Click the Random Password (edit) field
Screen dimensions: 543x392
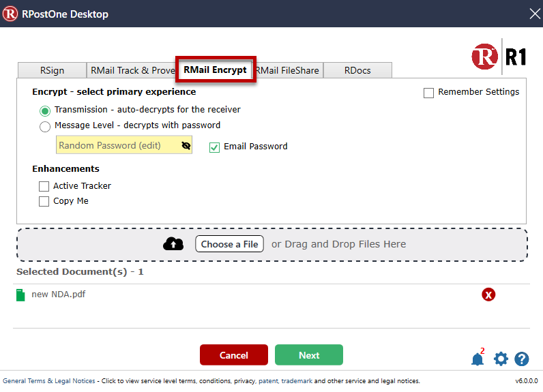point(124,145)
